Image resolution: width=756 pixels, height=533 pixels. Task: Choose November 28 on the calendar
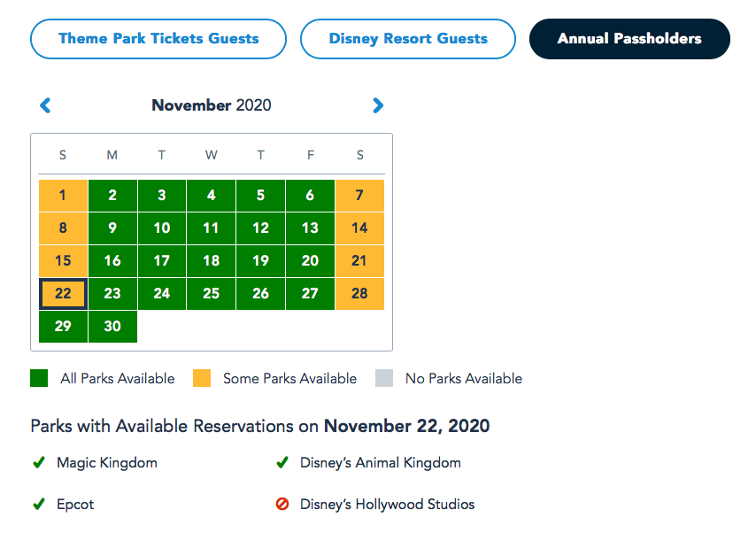pyautogui.click(x=359, y=294)
